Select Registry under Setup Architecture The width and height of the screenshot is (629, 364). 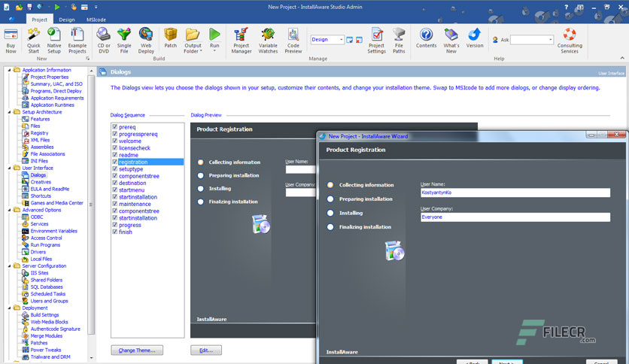pyautogui.click(x=39, y=133)
